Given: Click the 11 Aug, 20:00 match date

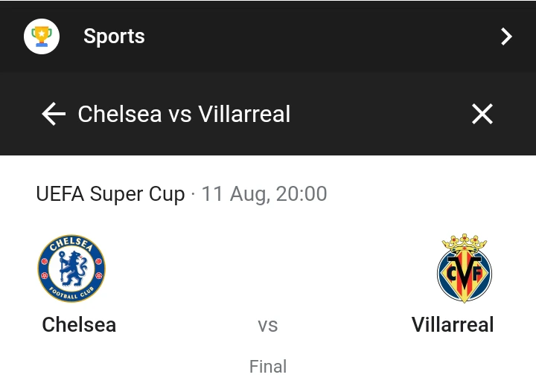Looking at the screenshot, I should click(264, 194).
